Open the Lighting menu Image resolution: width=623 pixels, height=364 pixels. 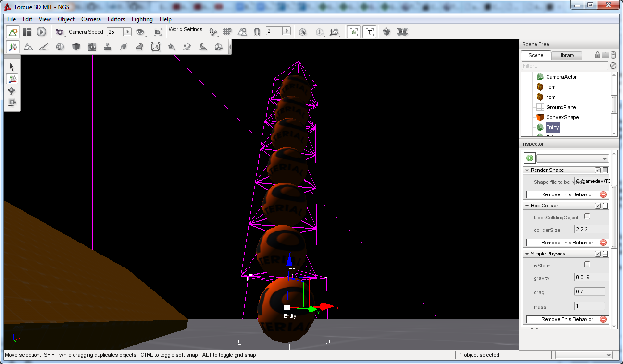142,19
